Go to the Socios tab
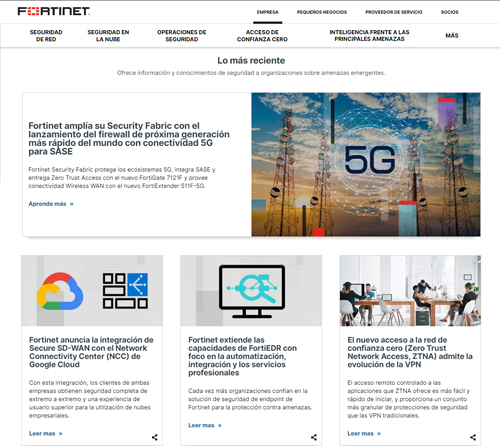This screenshot has width=500, height=446. point(449,12)
